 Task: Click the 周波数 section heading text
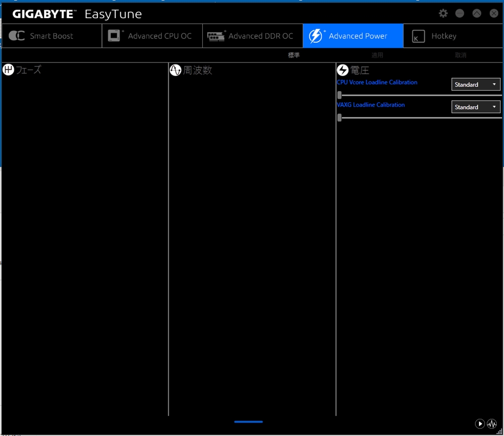coord(197,70)
